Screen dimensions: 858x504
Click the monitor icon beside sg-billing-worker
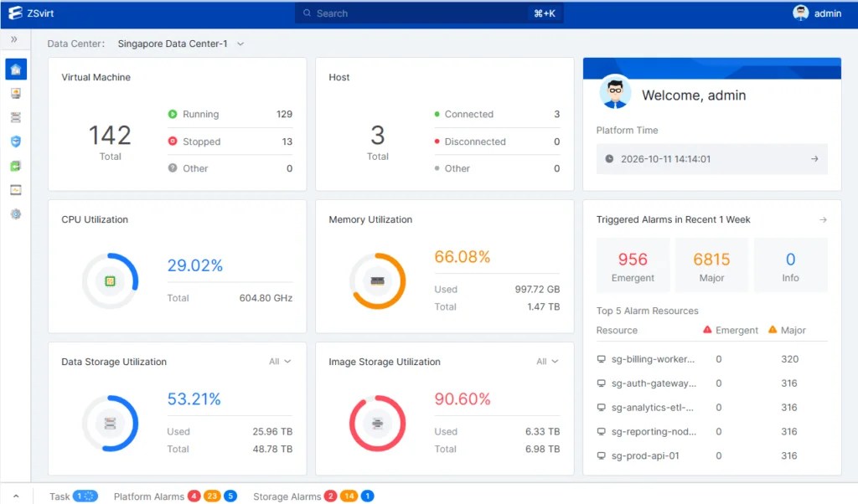(602, 359)
